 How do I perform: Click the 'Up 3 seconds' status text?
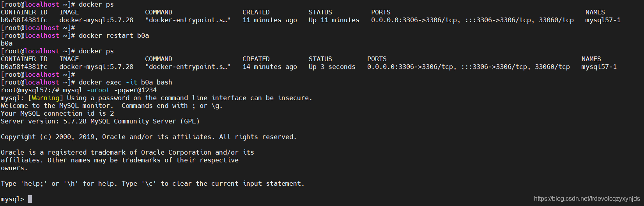pyautogui.click(x=332, y=67)
